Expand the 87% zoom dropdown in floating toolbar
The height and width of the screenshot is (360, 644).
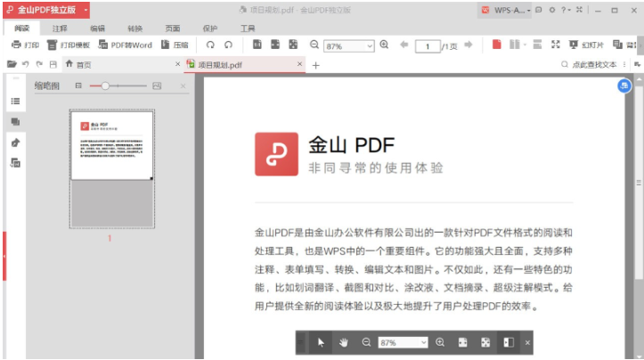pyautogui.click(x=423, y=342)
